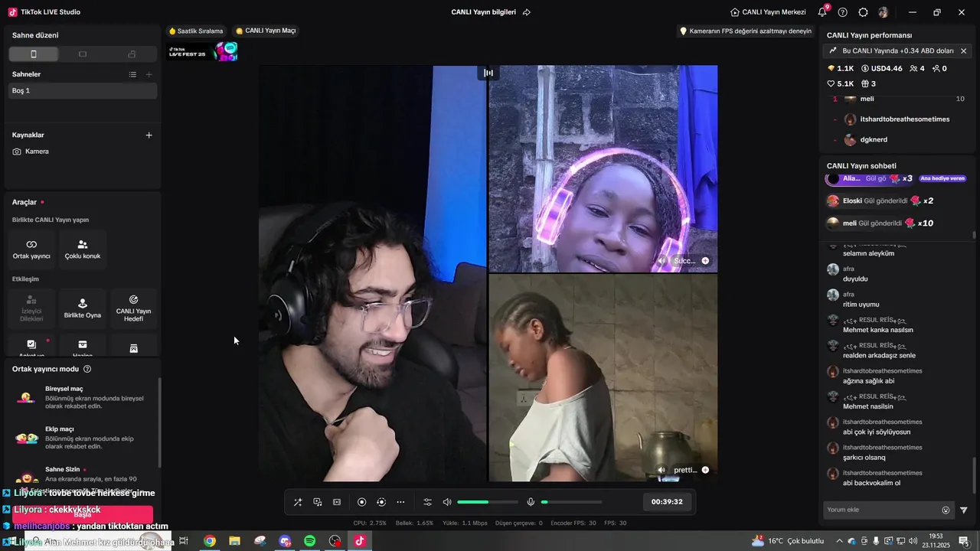Select dual-screen scene layout icon
This screenshot has width=980, height=551.
click(x=132, y=54)
